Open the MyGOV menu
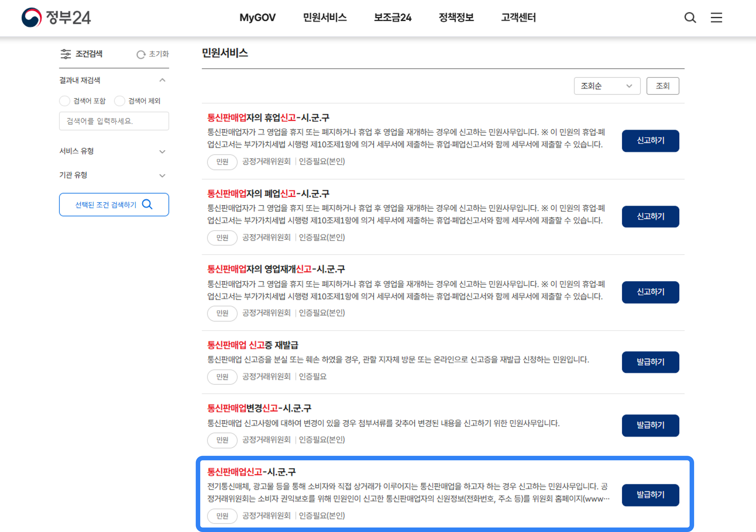The width and height of the screenshot is (756, 532). (x=257, y=17)
